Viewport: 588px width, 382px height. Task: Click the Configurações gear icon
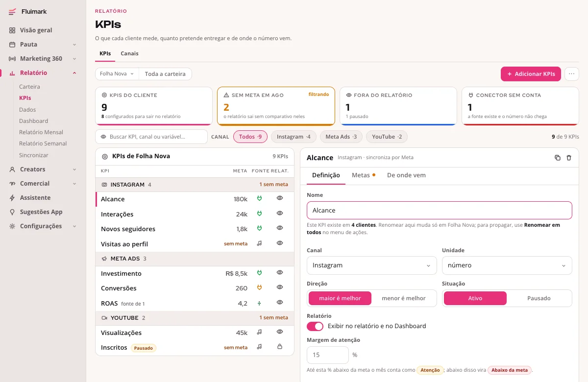click(x=12, y=226)
